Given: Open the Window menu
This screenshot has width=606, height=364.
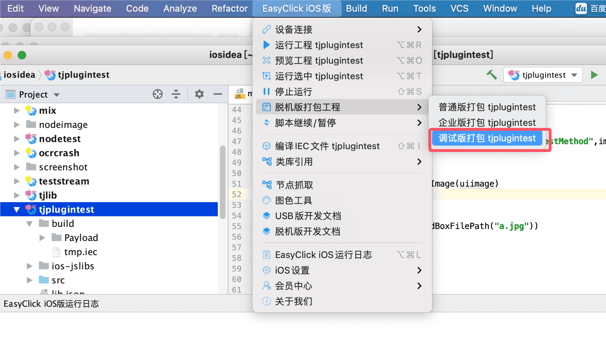Looking at the screenshot, I should 500,8.
